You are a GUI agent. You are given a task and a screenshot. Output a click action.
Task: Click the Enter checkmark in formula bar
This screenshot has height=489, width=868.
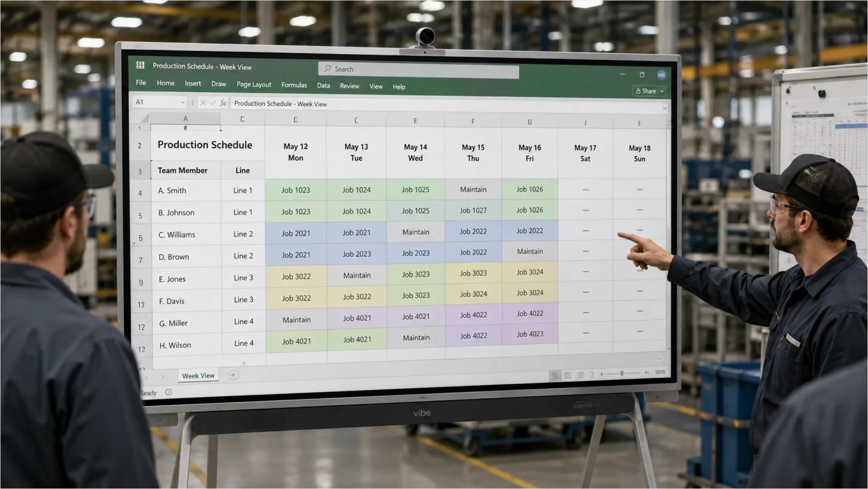[213, 103]
